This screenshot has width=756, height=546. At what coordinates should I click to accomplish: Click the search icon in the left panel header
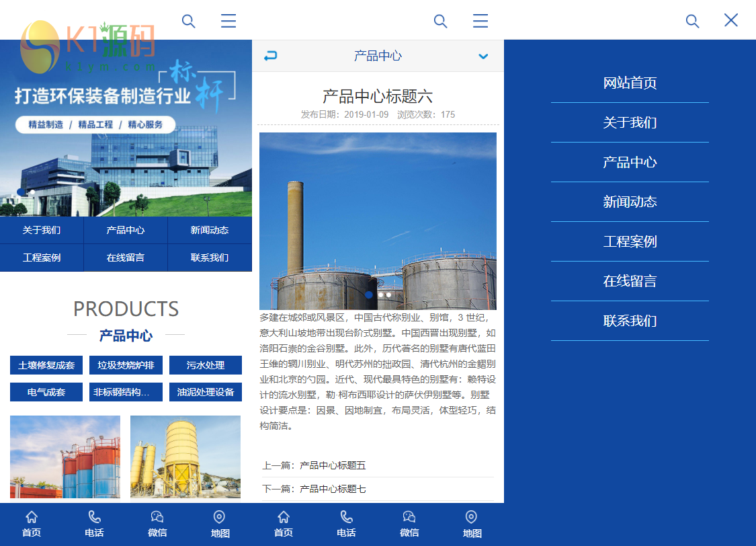click(188, 22)
